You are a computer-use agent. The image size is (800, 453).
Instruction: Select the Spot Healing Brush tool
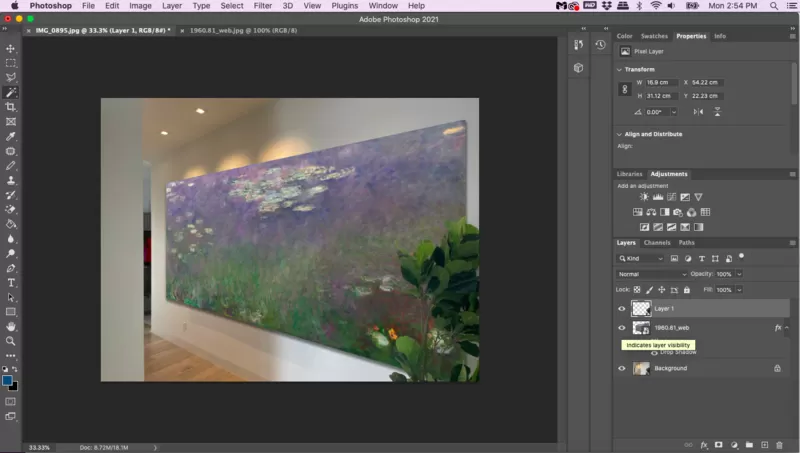tap(10, 151)
